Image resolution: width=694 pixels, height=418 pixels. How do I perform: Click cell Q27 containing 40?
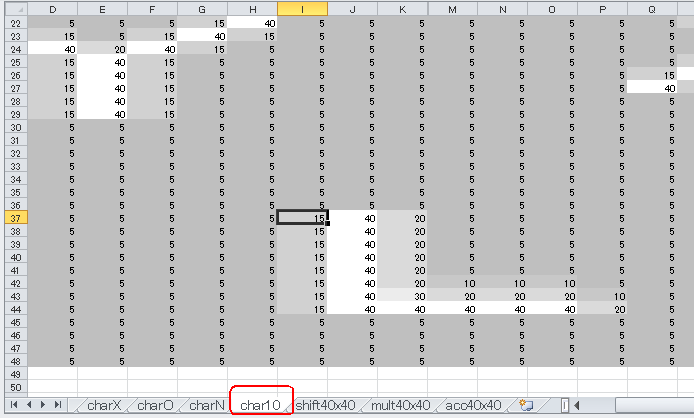(x=652, y=88)
